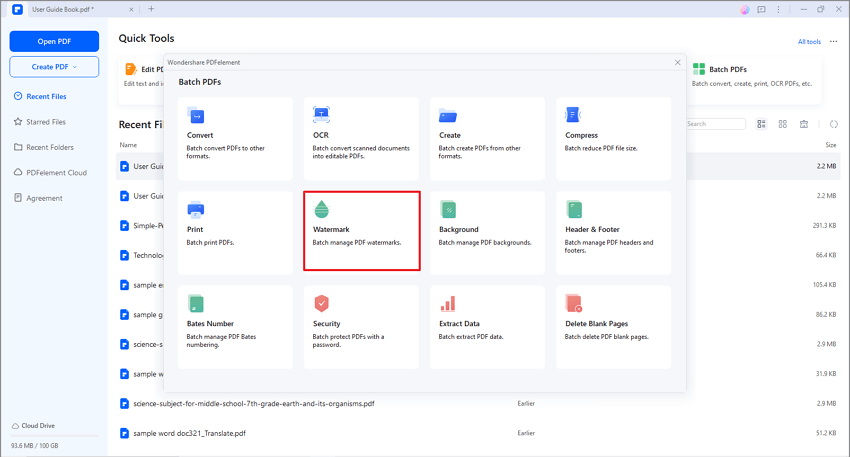Open Recent Folders in sidebar
Screen dimensions: 850x457
[x=43, y=147]
